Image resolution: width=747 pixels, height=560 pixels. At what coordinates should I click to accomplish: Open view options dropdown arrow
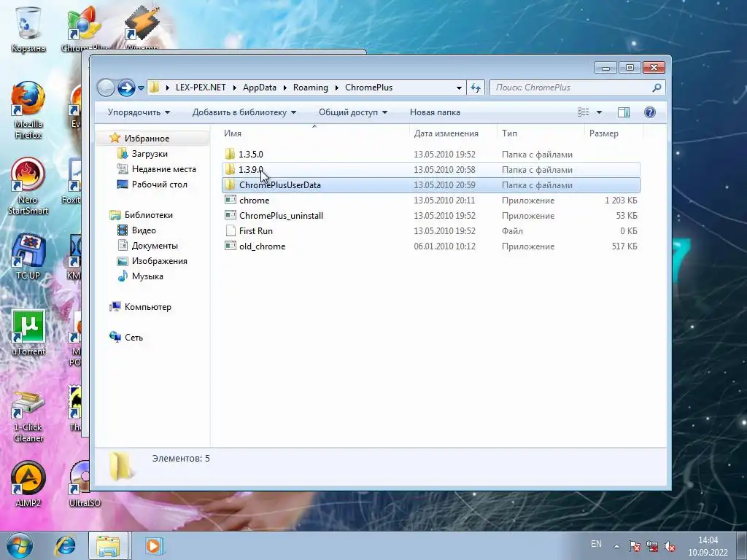(600, 112)
